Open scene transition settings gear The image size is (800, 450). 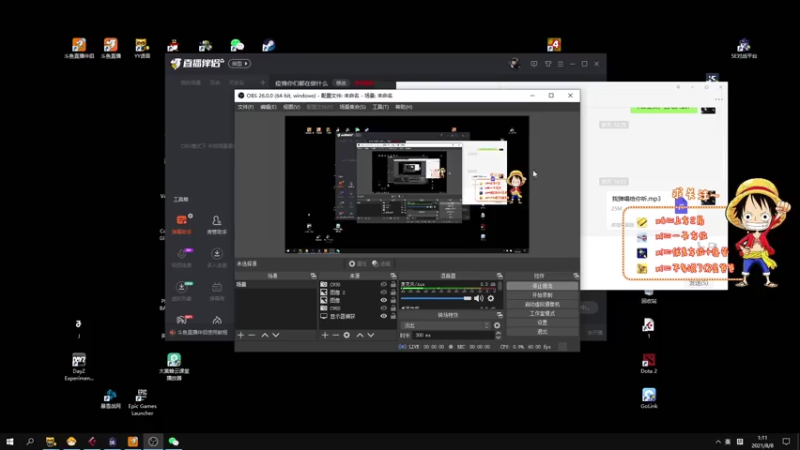(497, 326)
